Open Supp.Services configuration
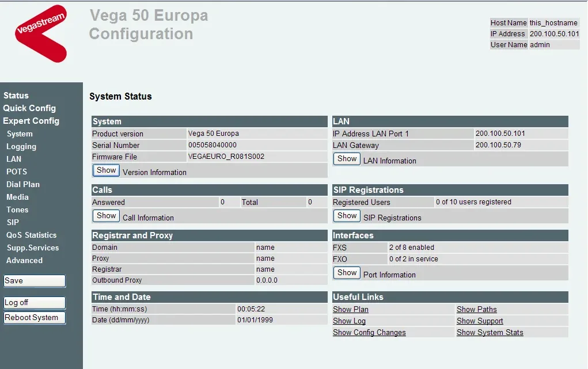 (33, 248)
